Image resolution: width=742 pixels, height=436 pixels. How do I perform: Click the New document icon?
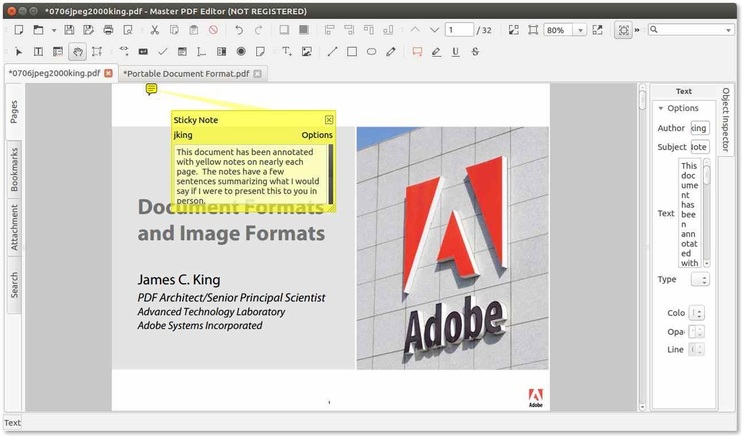[x=19, y=30]
